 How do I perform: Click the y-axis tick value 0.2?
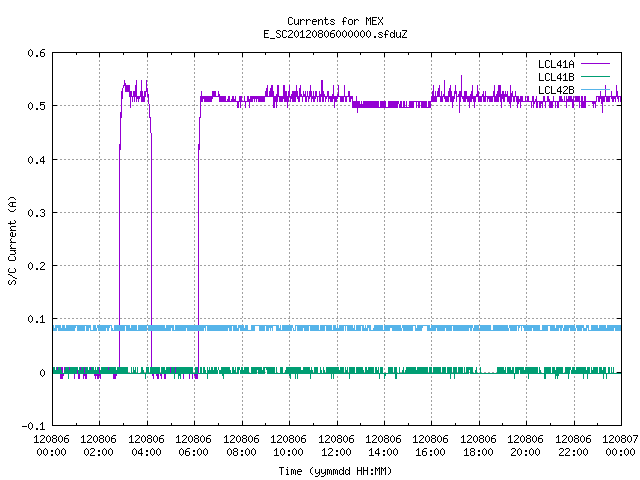(x=37, y=266)
